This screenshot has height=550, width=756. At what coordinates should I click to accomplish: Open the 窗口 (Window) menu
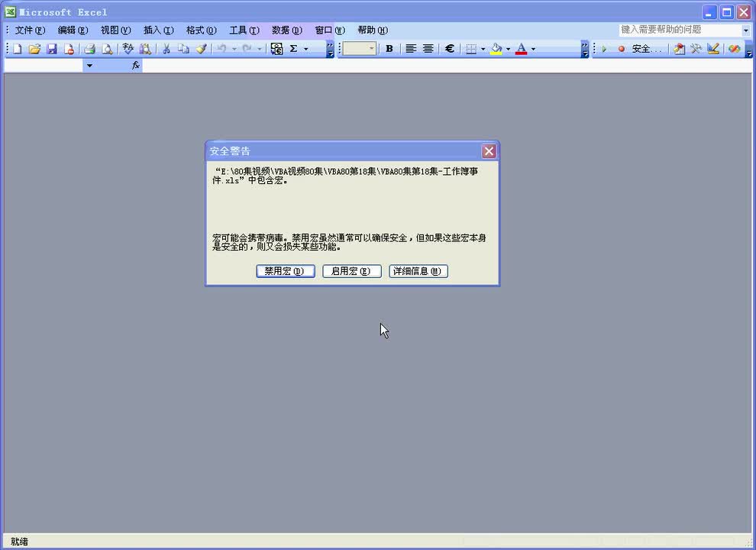pyautogui.click(x=330, y=31)
